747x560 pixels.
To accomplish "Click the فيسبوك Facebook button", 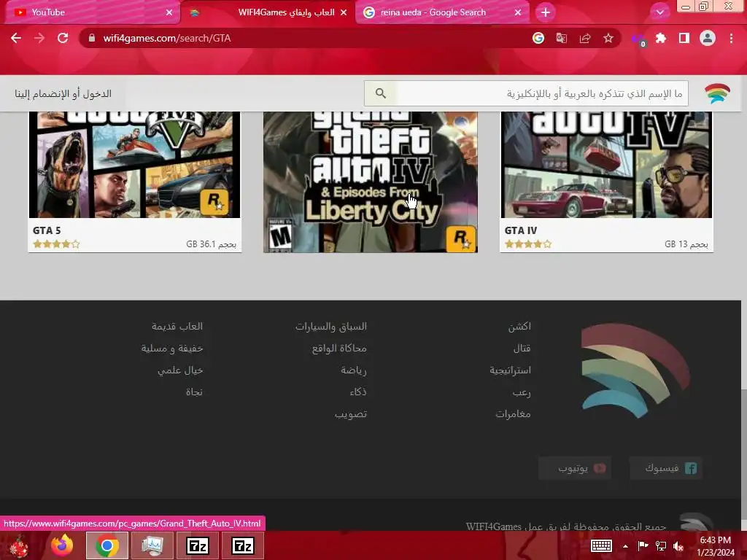I will click(x=666, y=468).
